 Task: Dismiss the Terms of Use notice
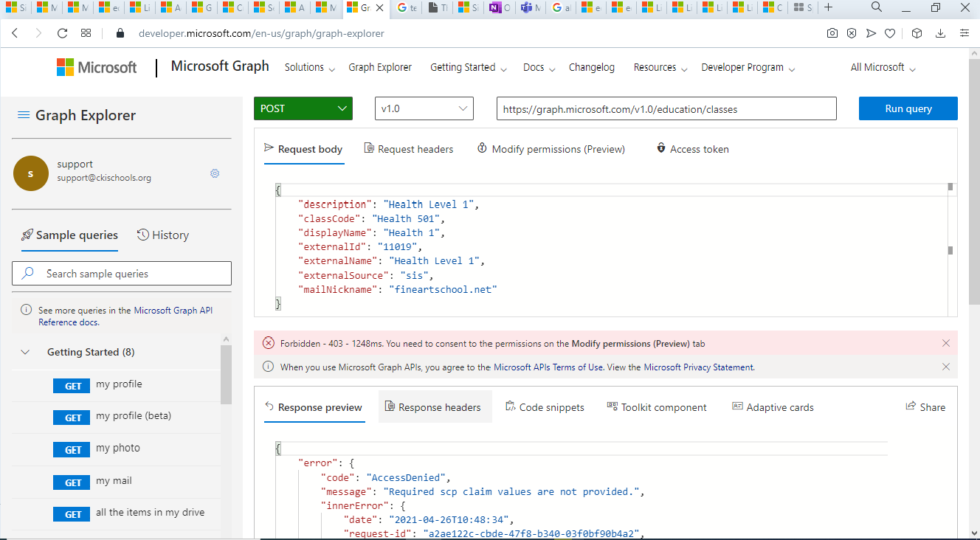tap(946, 367)
